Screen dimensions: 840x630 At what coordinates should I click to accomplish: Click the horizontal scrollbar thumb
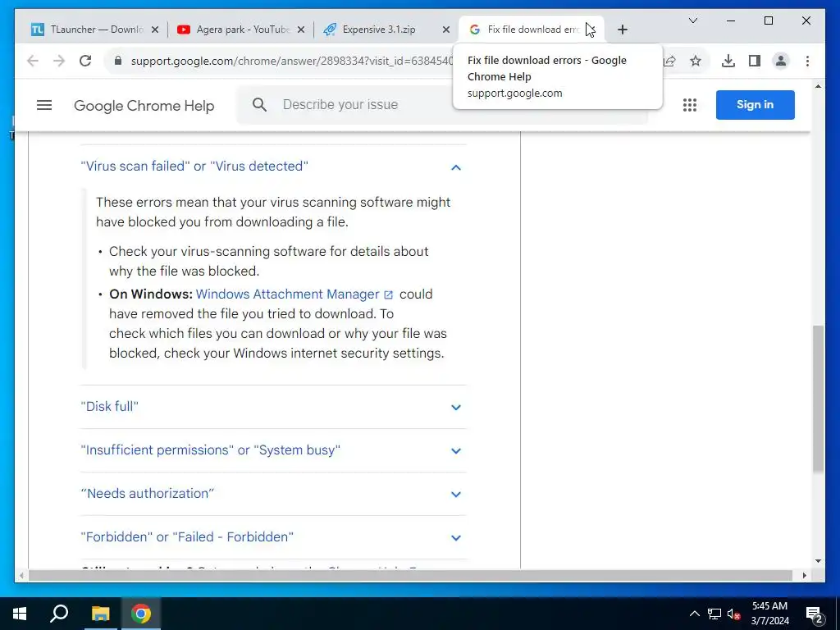click(410, 575)
